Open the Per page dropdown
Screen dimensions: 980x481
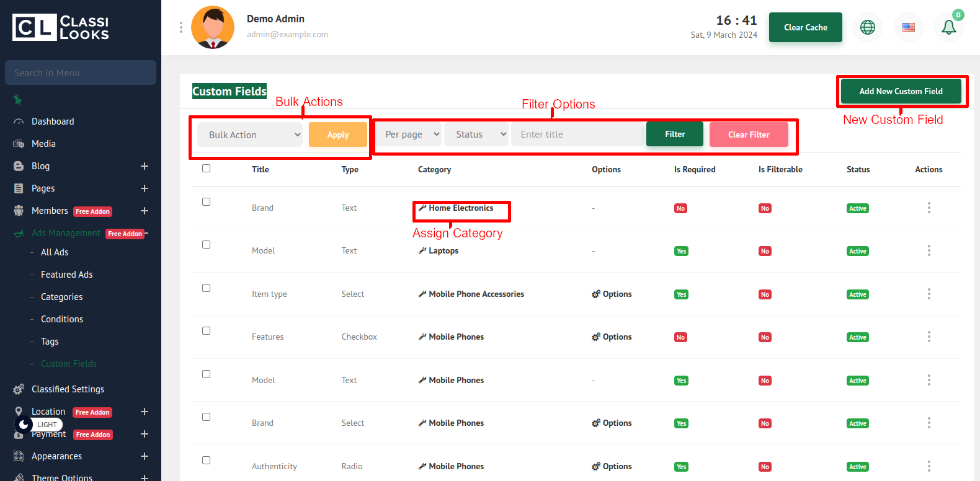[409, 135]
